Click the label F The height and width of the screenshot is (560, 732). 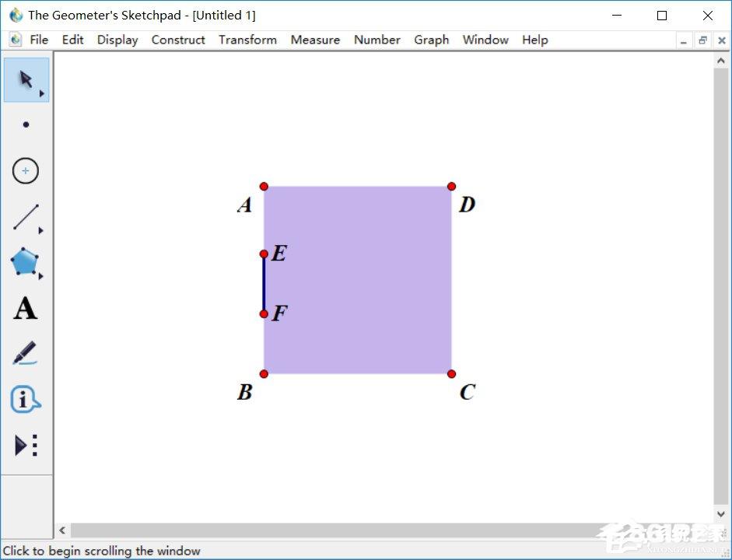279,313
